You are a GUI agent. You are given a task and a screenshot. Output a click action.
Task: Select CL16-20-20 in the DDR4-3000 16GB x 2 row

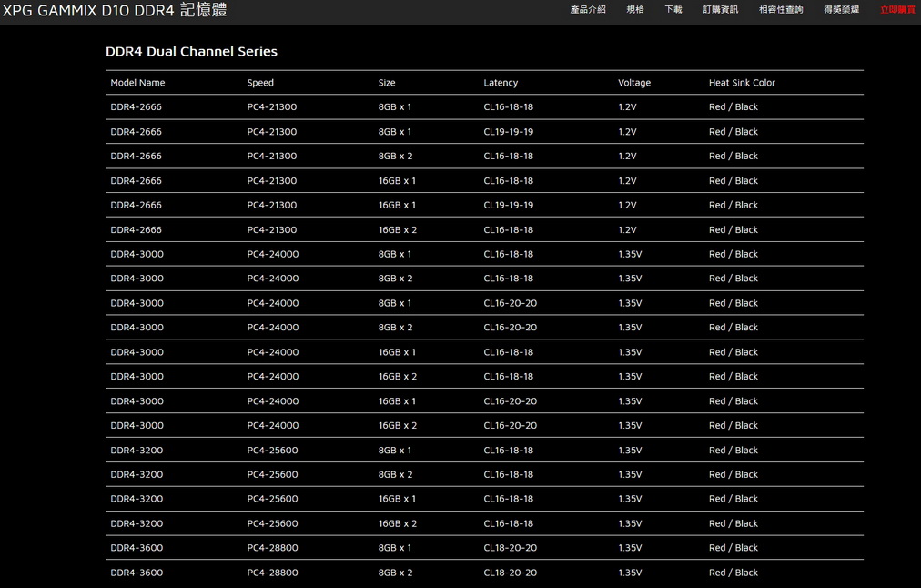511,426
